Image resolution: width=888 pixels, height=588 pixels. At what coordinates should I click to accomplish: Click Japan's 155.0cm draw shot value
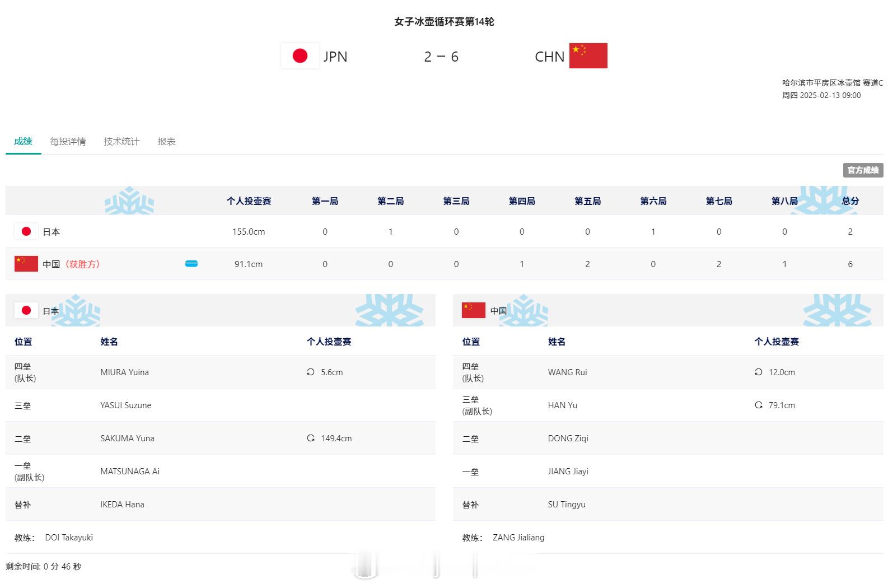[x=249, y=232]
